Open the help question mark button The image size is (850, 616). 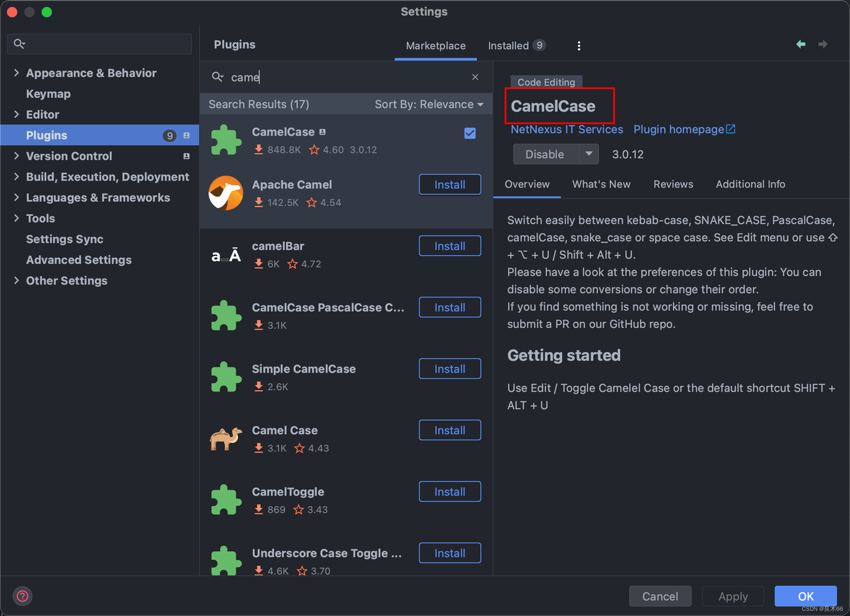(x=22, y=596)
